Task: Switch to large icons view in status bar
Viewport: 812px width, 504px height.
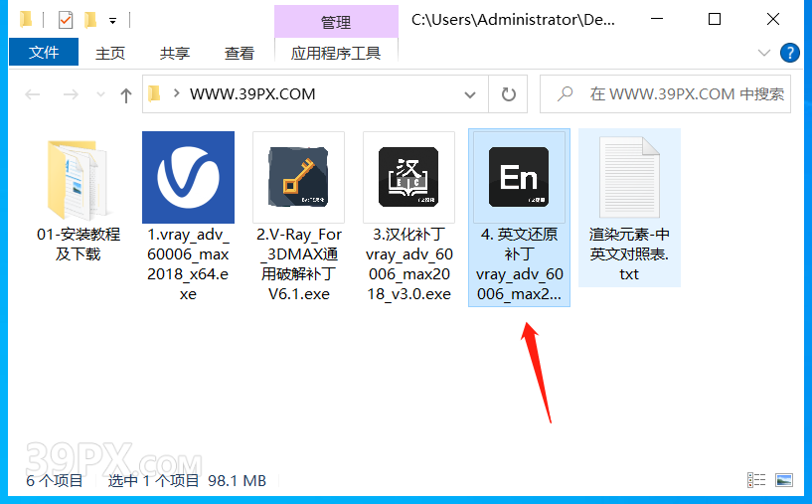Action: pyautogui.click(x=784, y=480)
